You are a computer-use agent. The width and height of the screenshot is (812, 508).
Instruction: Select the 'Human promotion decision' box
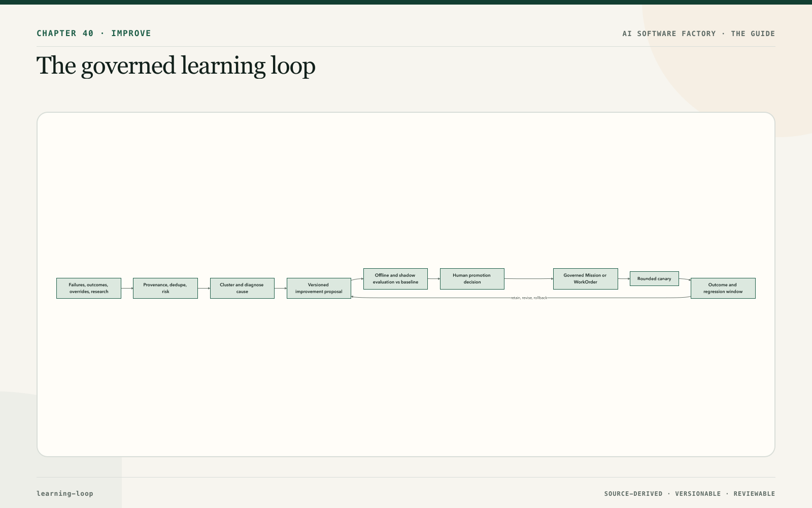pos(472,279)
